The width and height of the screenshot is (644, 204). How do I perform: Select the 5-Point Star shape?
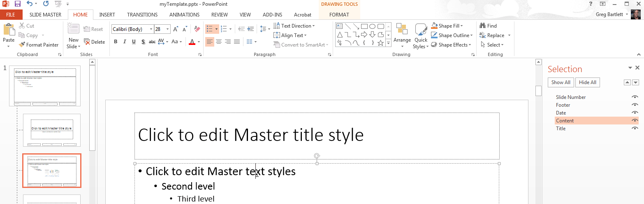pos(380,42)
